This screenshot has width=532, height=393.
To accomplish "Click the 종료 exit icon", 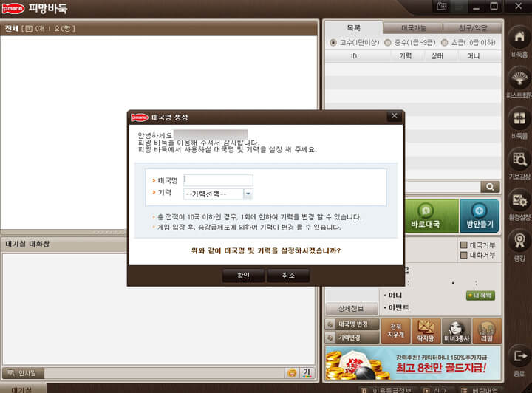I will tap(519, 357).
